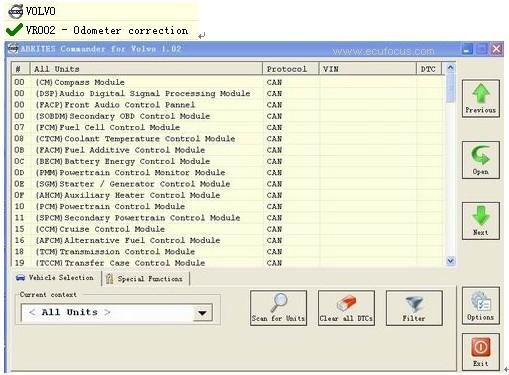Screen dimensions: 509x375
Task: Select (DSP) Audio Digital Signal Processing Module
Action: [x=228, y=93]
